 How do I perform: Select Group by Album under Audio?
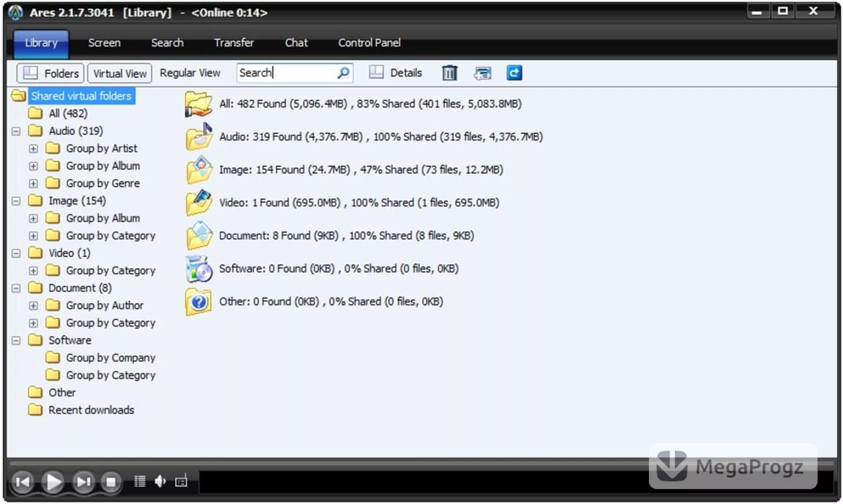click(103, 166)
